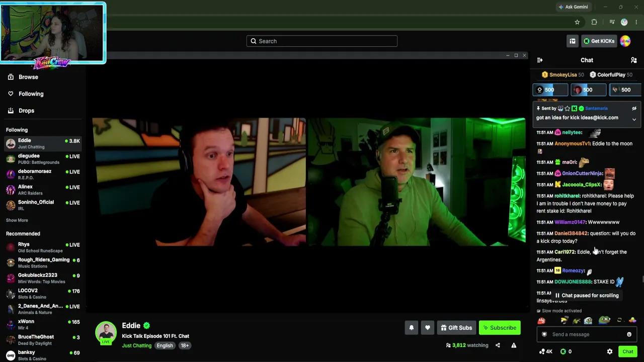Expand the following list with Show more
644x362 pixels.
pyautogui.click(x=17, y=220)
